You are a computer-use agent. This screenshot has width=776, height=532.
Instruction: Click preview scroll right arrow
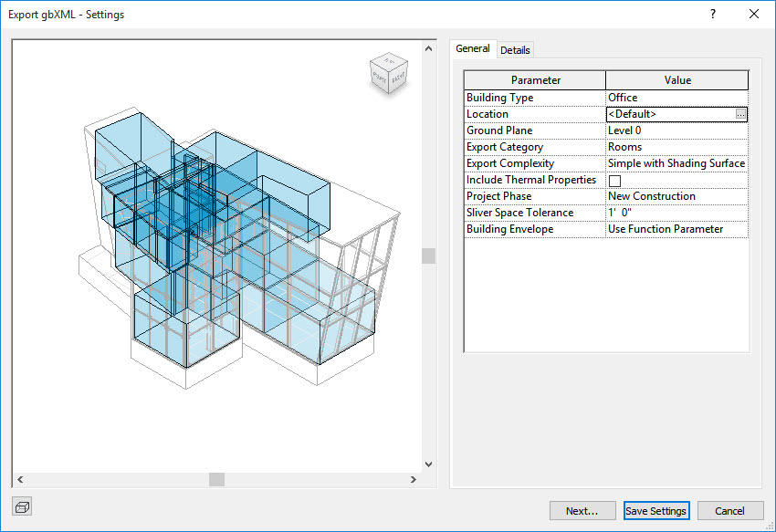(414, 479)
